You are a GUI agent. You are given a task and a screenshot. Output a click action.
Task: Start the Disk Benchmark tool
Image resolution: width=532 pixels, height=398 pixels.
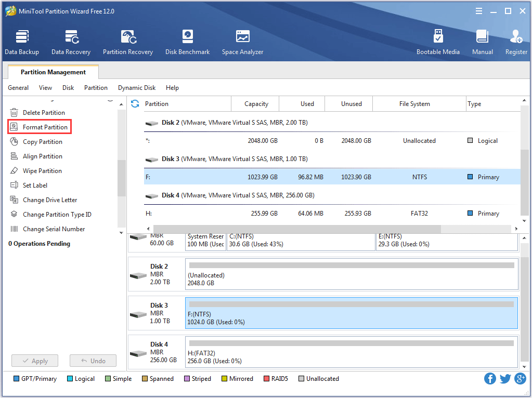[187, 43]
